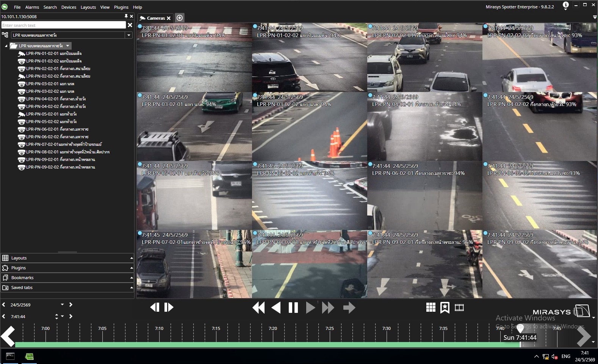The height and width of the screenshot is (364, 598).
Task: Open the LPR profile combo box
Action: (x=71, y=35)
